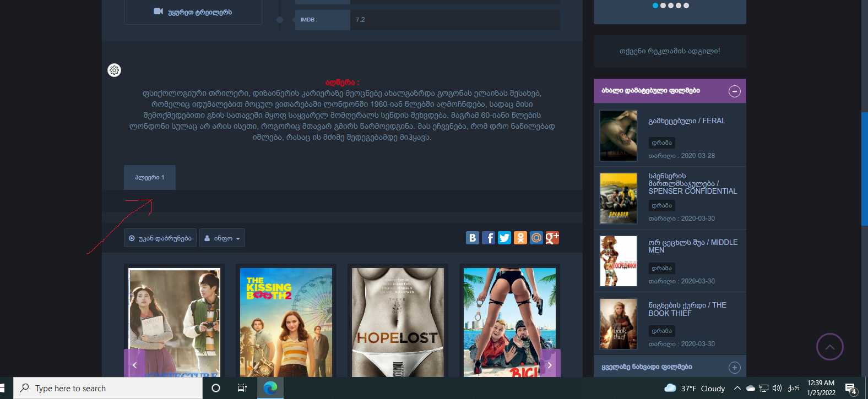Select the active blue slider dot
The image size is (868, 399).
pos(655,6)
